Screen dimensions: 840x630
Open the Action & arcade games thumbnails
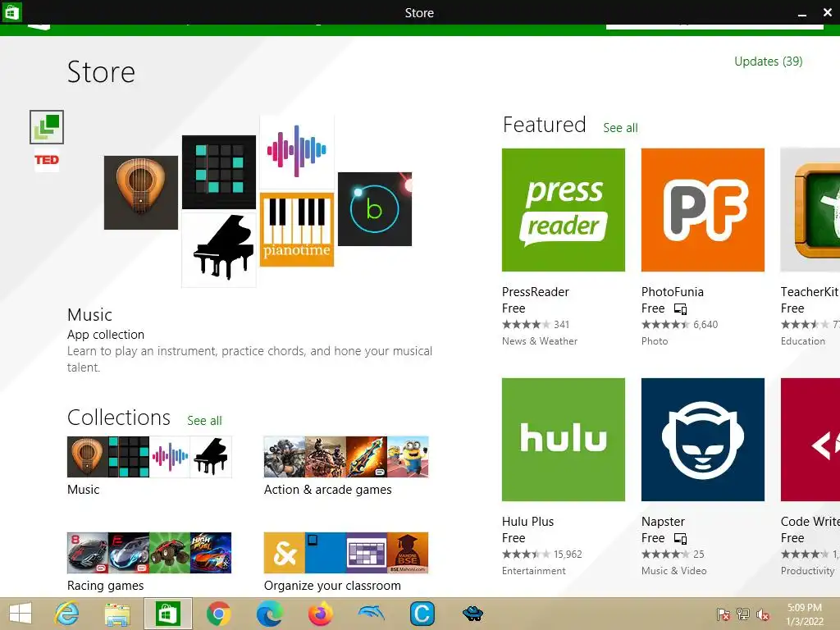tap(346, 457)
